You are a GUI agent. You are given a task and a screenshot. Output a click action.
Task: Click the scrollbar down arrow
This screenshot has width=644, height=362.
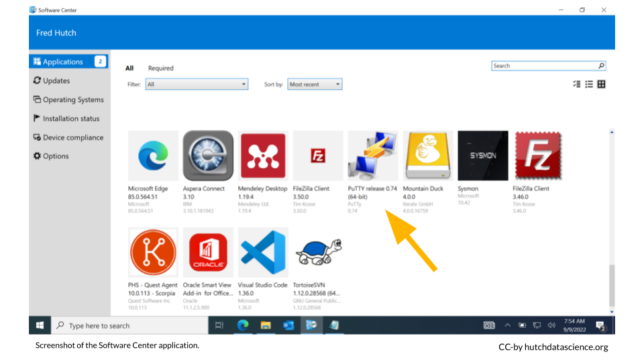pyautogui.click(x=612, y=312)
